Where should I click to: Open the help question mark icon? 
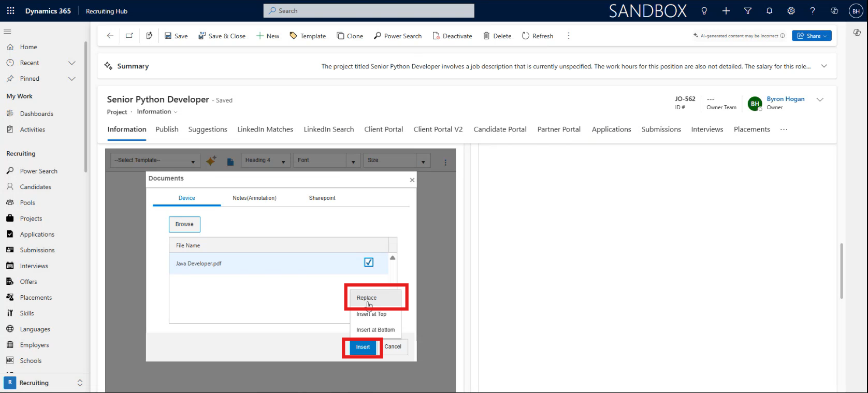tap(813, 11)
